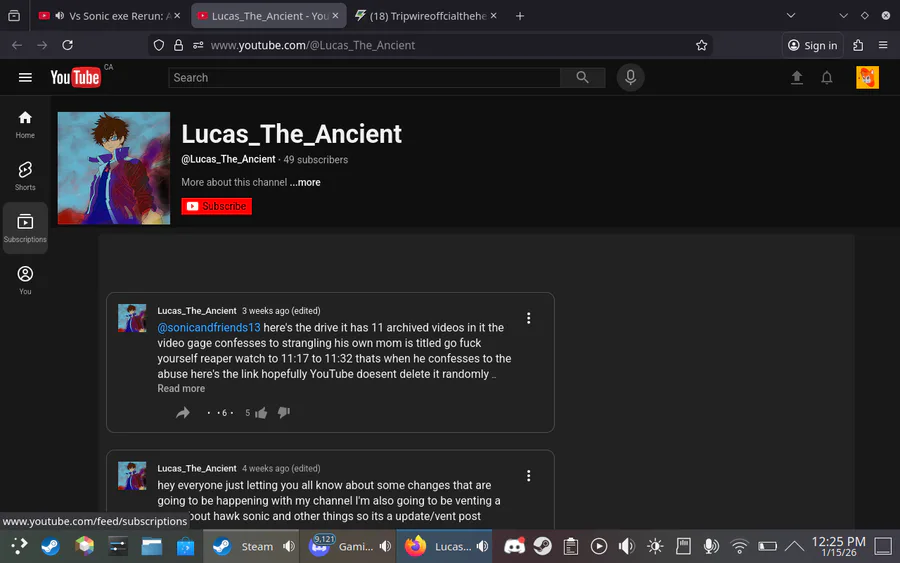Open screen brightness tray icon
The height and width of the screenshot is (563, 900).
pos(655,546)
